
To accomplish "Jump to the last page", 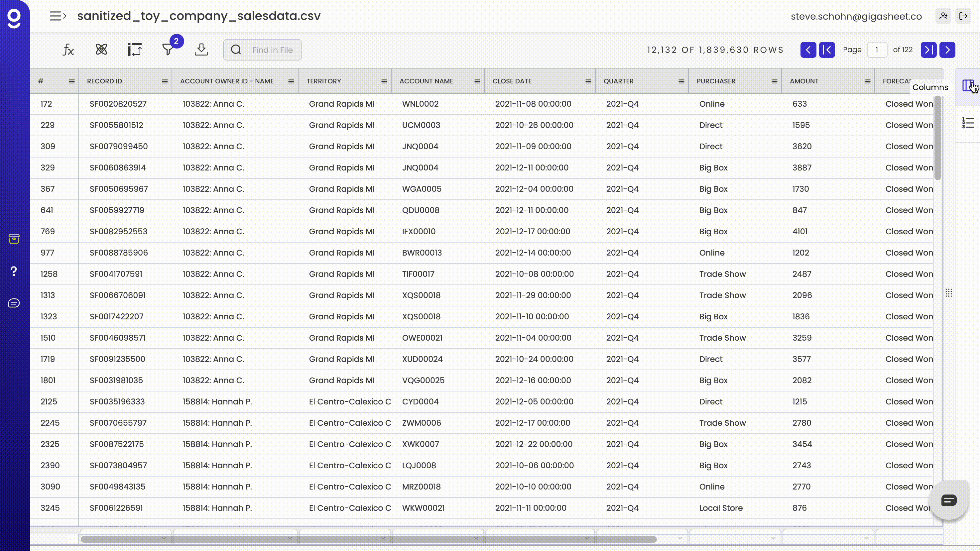I will tap(928, 50).
